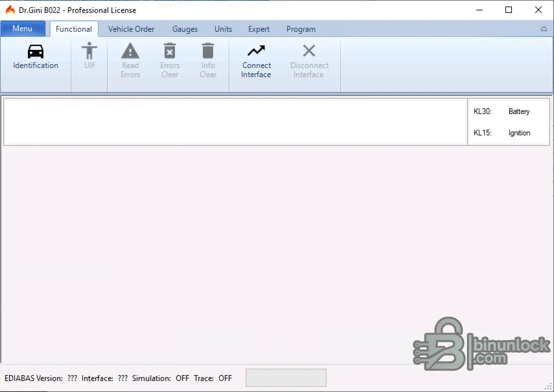Click Connect Interface icon
The image size is (554, 392).
pyautogui.click(x=256, y=51)
